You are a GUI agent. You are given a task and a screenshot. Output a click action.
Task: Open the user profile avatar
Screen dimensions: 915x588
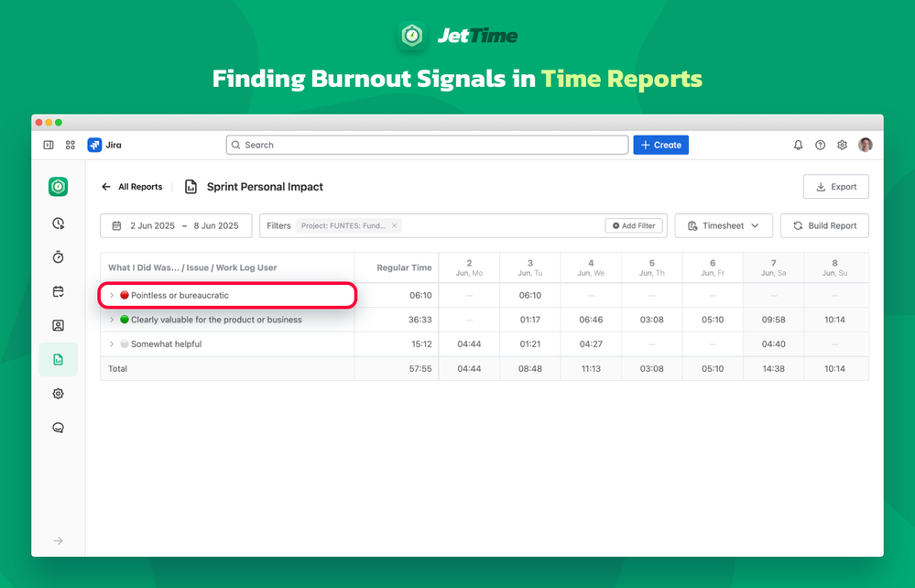pos(865,145)
